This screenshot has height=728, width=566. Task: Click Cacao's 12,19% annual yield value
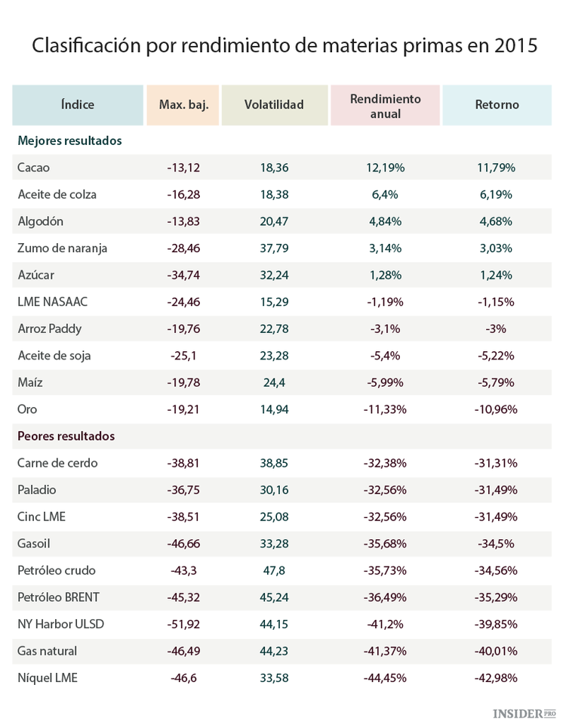coord(385,167)
